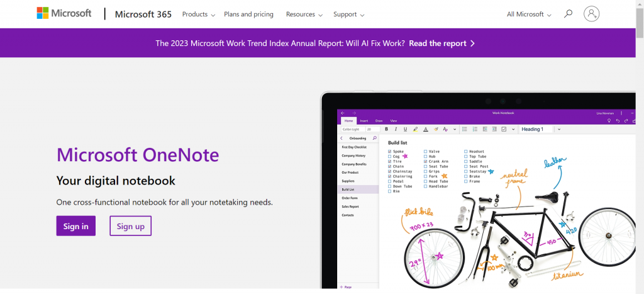
Task: Open the Read the report link
Action: (442, 43)
